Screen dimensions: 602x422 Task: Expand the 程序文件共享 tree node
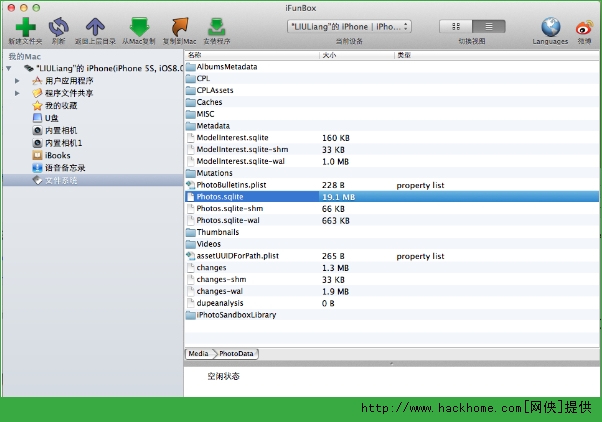[x=17, y=93]
